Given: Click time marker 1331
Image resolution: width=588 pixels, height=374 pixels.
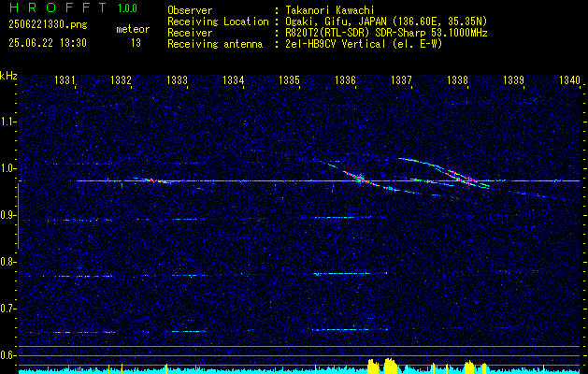Looking at the screenshot, I should (65, 79).
